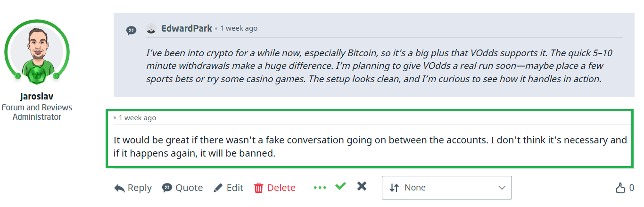The height and width of the screenshot is (207, 644).
Task: Click the chevron arrow in the None dropdown
Action: click(502, 188)
